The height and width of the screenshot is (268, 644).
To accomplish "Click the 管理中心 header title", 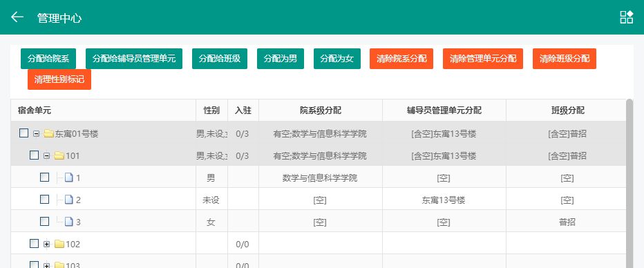I will click(x=59, y=18).
